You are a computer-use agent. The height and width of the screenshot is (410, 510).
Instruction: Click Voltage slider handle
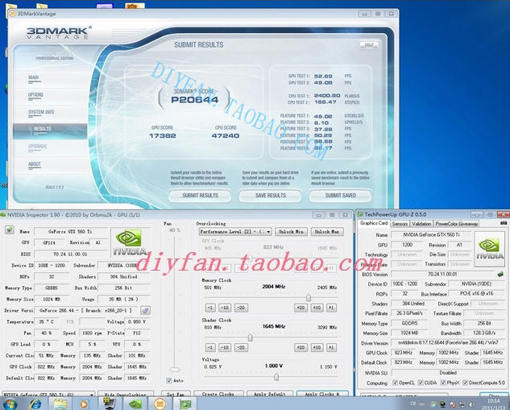(276, 377)
